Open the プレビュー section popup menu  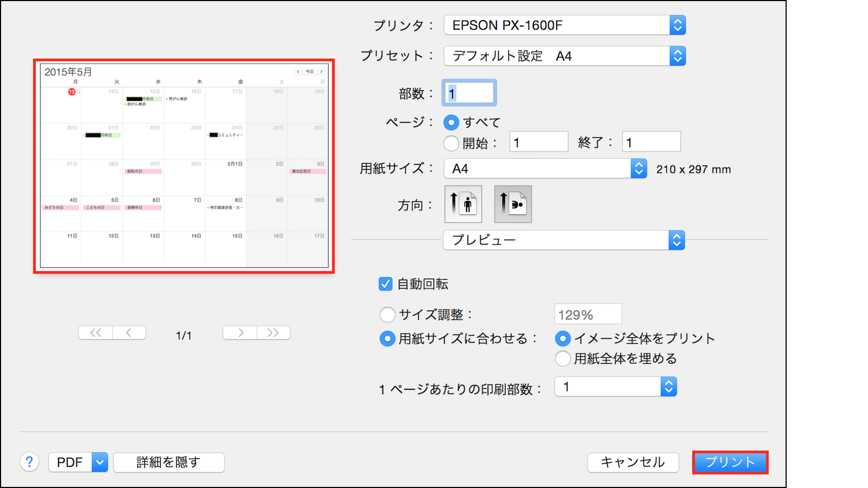point(563,240)
